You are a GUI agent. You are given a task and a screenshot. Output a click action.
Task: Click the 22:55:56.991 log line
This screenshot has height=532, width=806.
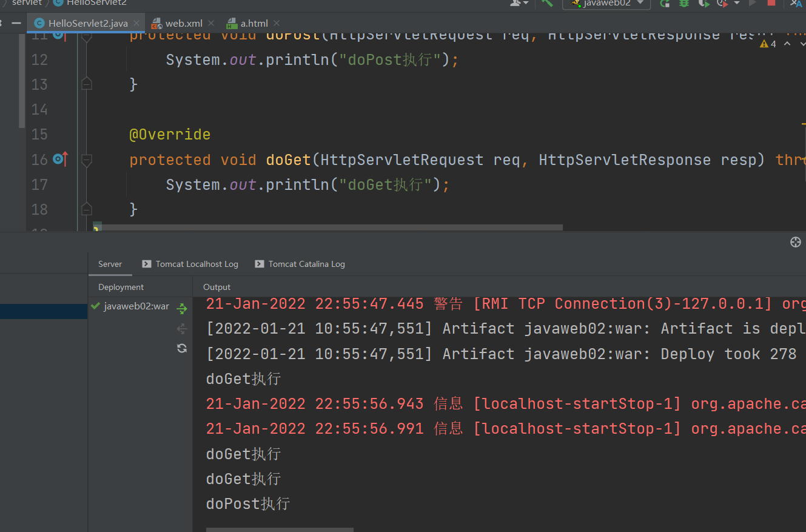[x=506, y=429]
